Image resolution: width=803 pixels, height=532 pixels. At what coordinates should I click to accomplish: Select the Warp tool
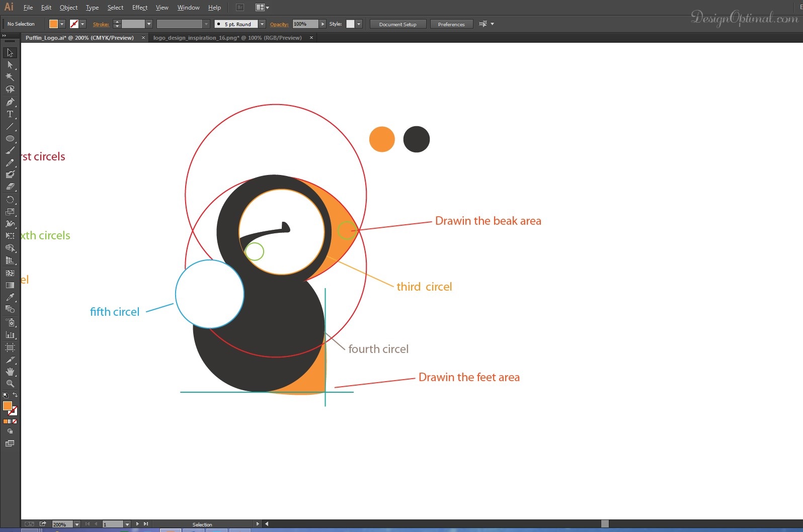tap(10, 224)
